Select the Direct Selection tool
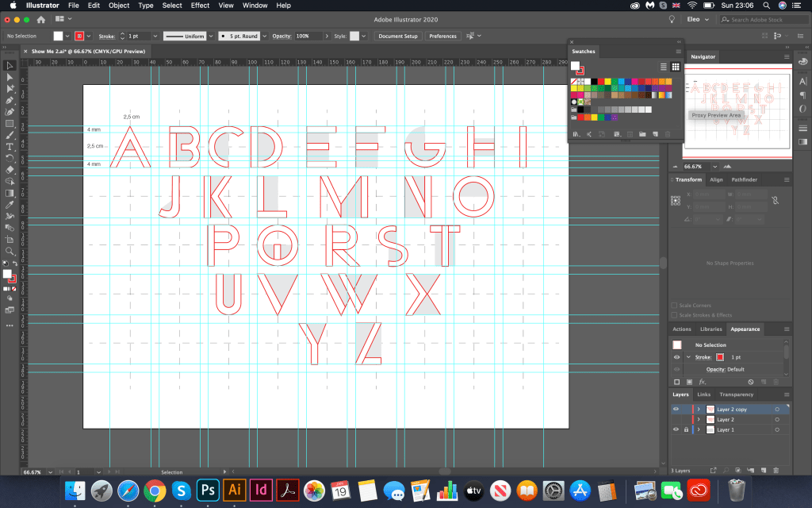This screenshot has width=812, height=508. pyautogui.click(x=10, y=77)
